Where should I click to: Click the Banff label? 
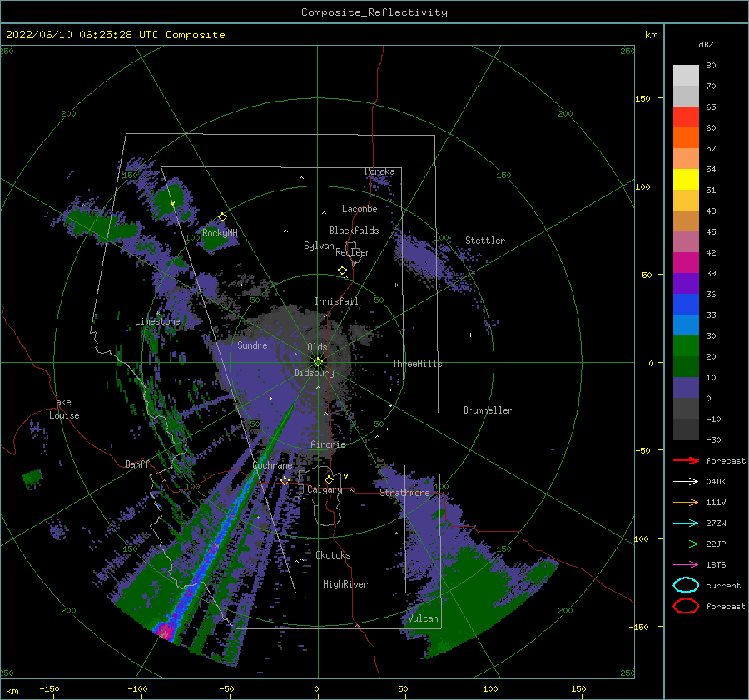click(137, 464)
